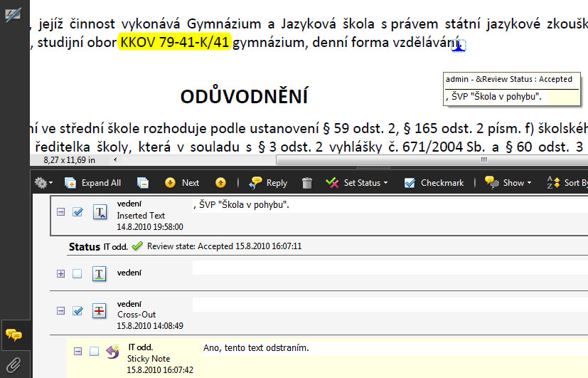Click the Collapse All icon
The height and width of the screenshot is (378, 588).
[x=143, y=183]
